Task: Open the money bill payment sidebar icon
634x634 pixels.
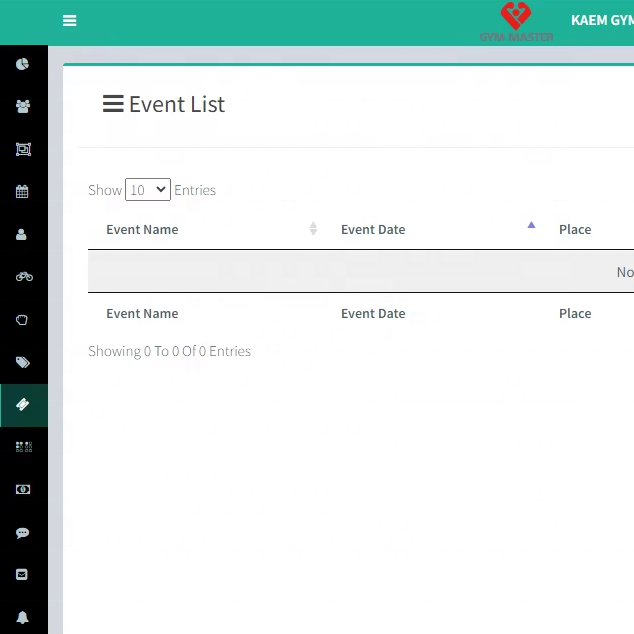Action: [x=22, y=490]
